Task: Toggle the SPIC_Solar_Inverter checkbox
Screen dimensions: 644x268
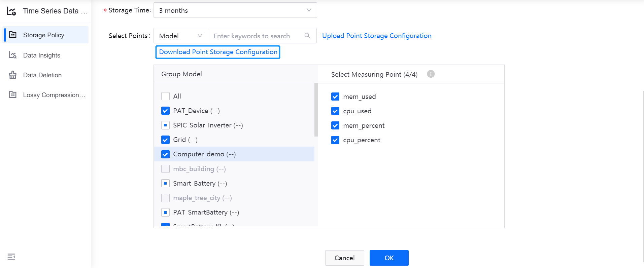Action: point(165,125)
